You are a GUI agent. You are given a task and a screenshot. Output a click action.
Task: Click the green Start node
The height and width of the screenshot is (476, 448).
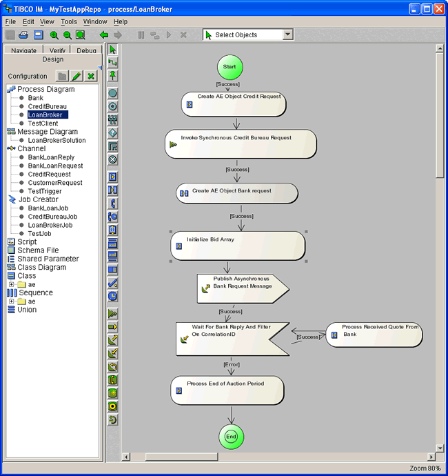click(230, 67)
